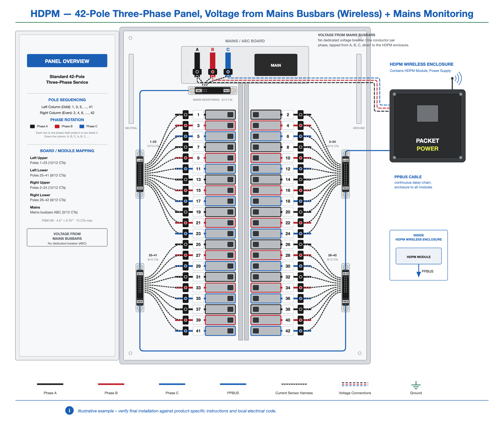The height and width of the screenshot is (422, 504).
Task: Click current sensor on pole 5
Action: tap(186, 136)
